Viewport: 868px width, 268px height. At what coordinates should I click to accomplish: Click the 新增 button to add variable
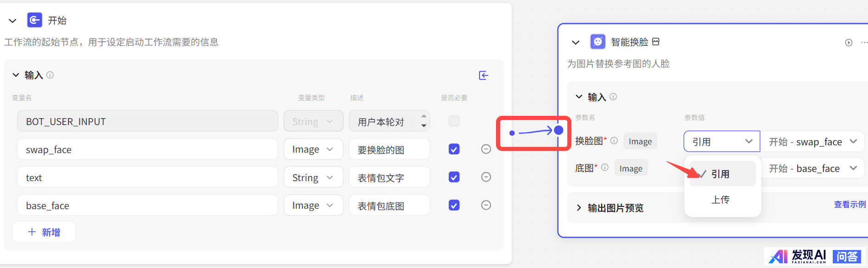[44, 232]
